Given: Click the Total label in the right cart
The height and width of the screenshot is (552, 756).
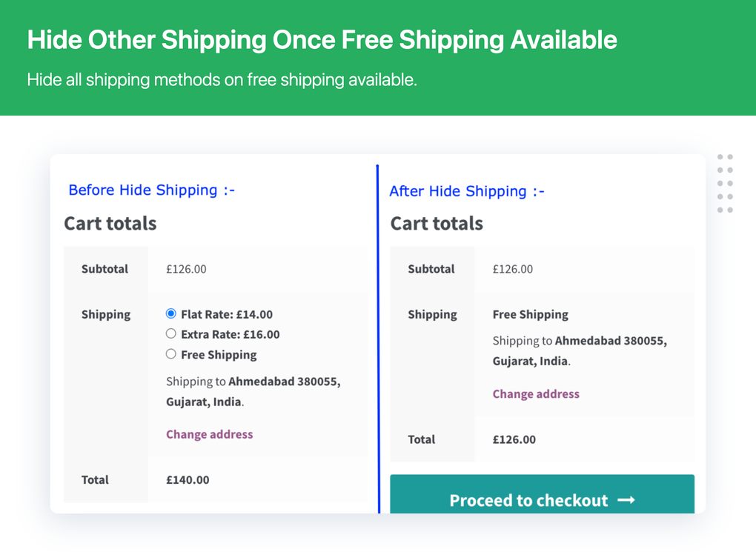Looking at the screenshot, I should 421,439.
